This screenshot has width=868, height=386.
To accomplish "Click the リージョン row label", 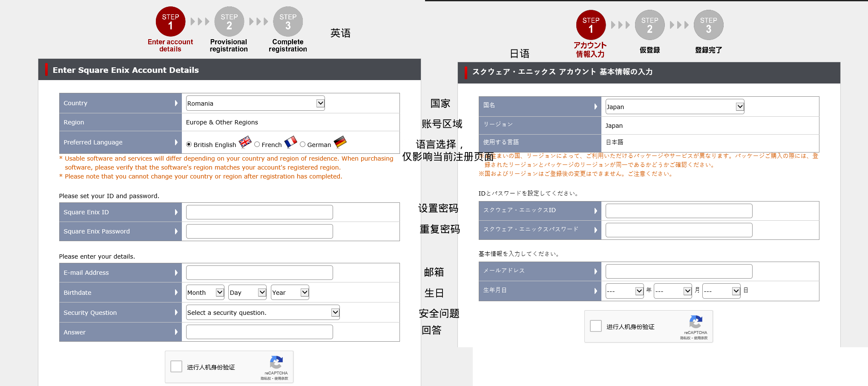I will 498,124.
